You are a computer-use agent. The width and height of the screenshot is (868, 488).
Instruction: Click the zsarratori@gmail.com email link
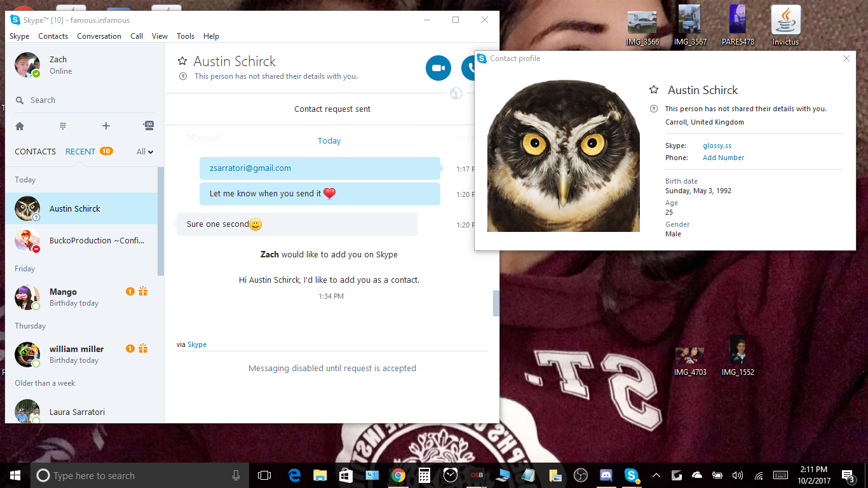pos(250,168)
